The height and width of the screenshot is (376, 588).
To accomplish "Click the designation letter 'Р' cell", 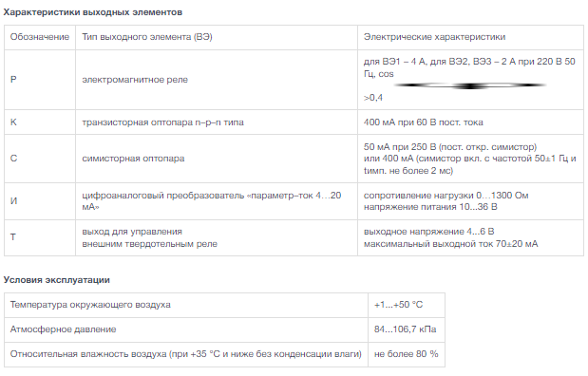I will click(40, 80).
